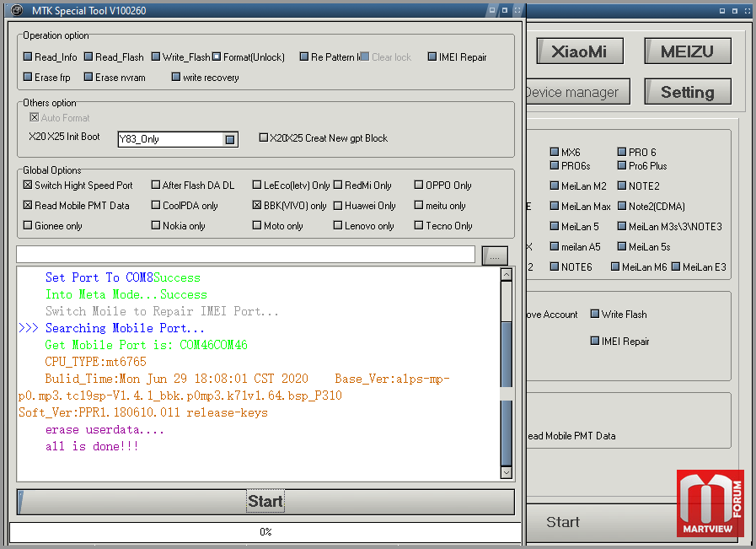Click the log scrollbar down arrow

[x=507, y=472]
